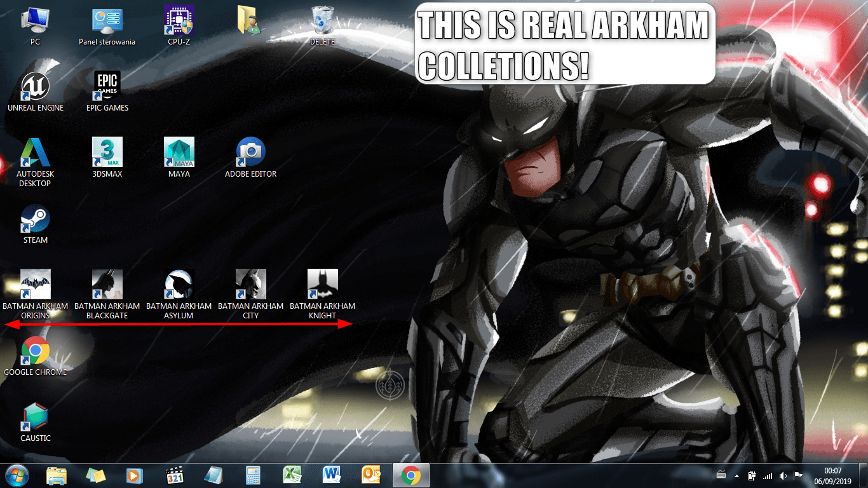868x488 pixels.
Task: Launch the CPU-Z shortcut
Action: [x=179, y=26]
